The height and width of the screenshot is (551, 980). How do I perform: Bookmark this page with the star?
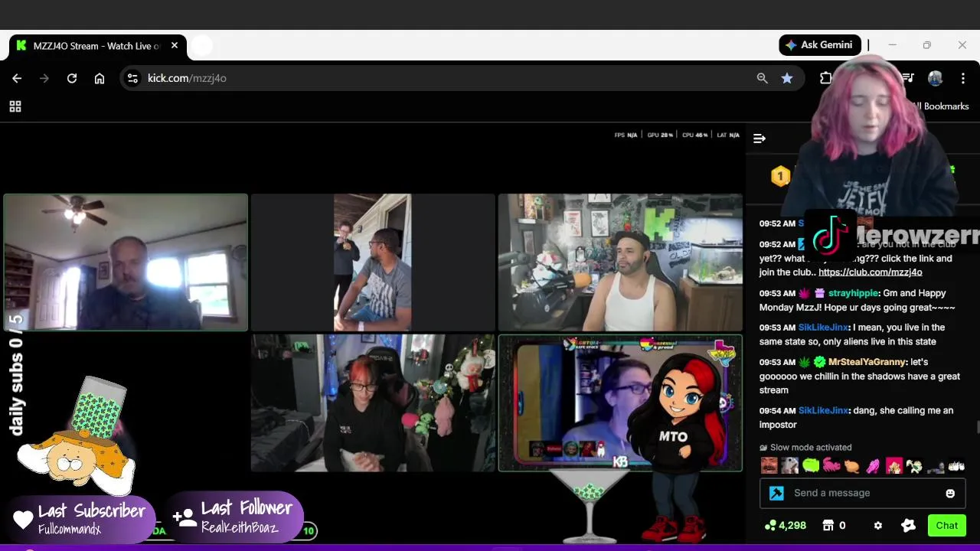(787, 78)
